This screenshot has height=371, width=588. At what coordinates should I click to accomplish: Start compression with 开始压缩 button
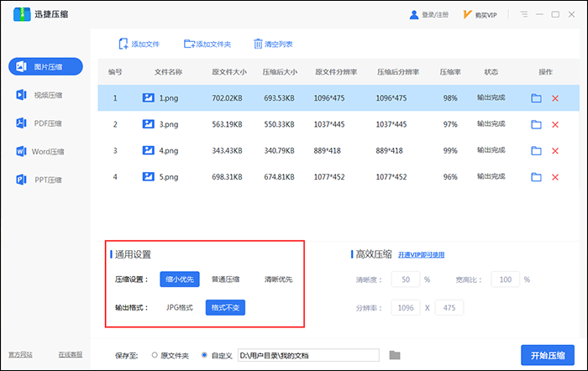548,355
